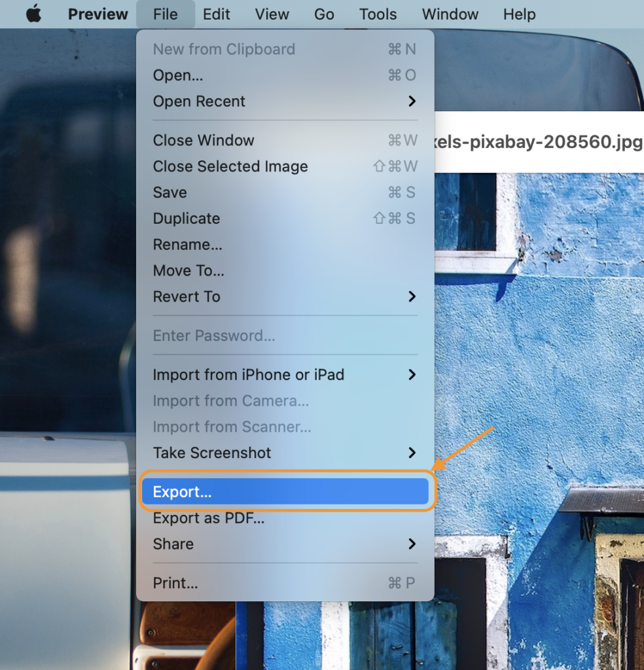Expand the Share submenu
644x670 pixels.
coord(173,544)
